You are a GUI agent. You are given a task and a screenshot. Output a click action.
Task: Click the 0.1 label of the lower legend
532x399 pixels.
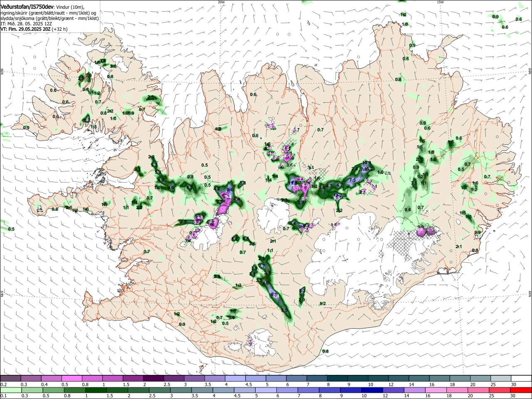tap(3, 396)
